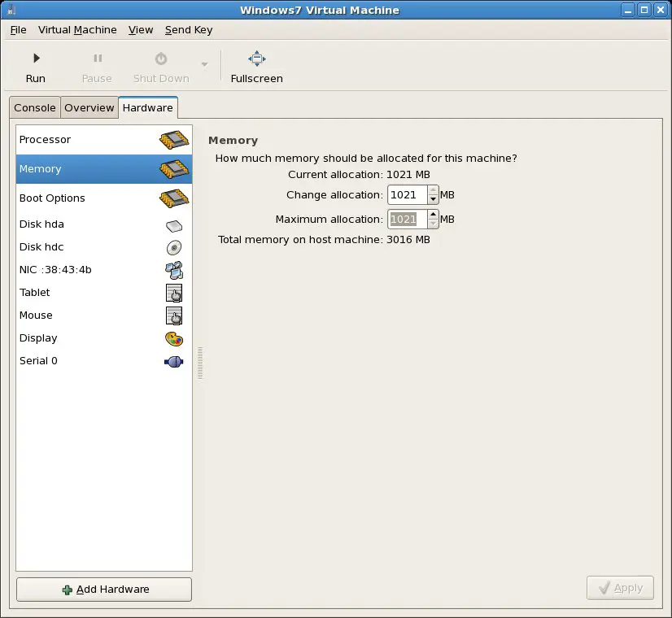Click the pane divider drag handle

[x=200, y=363]
